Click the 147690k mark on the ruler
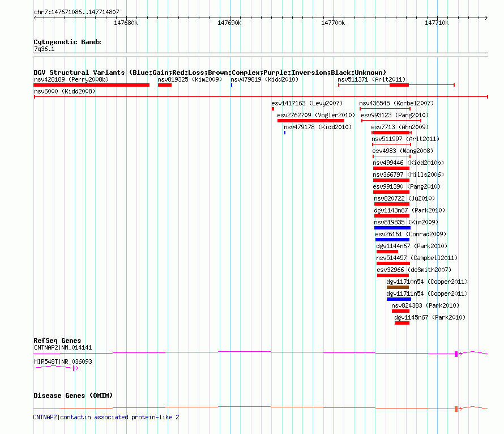 [x=229, y=23]
